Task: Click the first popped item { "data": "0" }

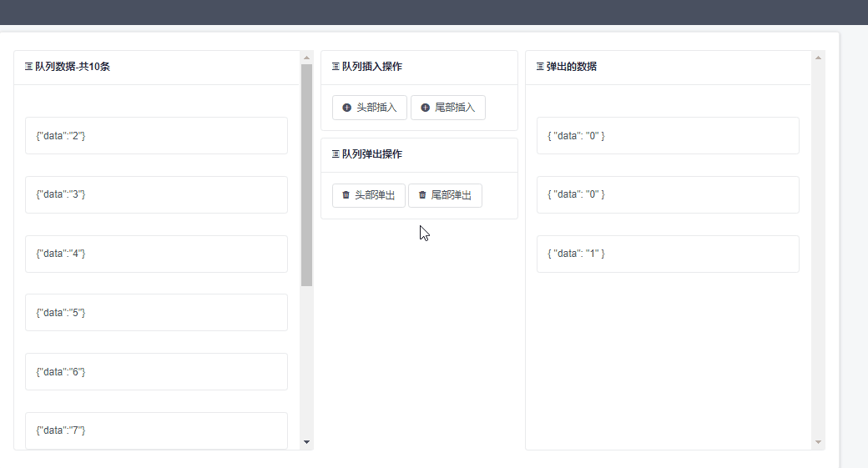Action: pyautogui.click(x=668, y=135)
